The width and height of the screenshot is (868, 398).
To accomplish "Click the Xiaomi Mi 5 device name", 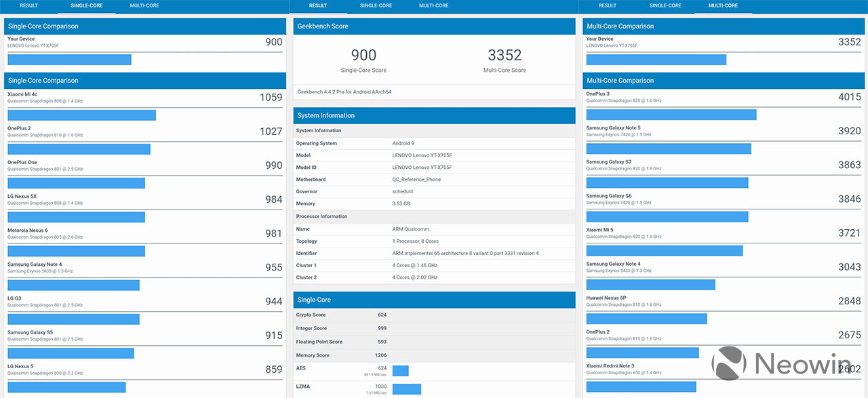I will pos(599,230).
